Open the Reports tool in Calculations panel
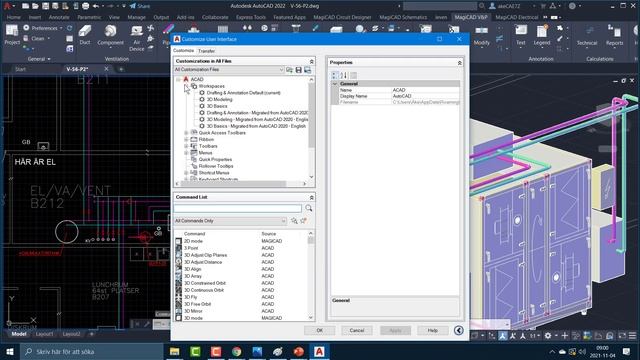The image size is (640, 360). 614,35
